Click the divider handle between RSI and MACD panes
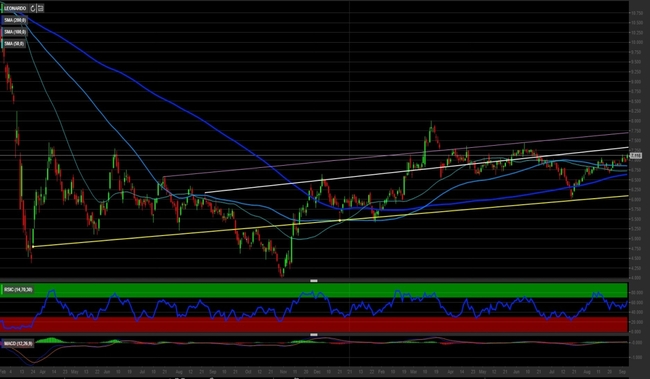650x379 pixels. pyautogui.click(x=314, y=334)
